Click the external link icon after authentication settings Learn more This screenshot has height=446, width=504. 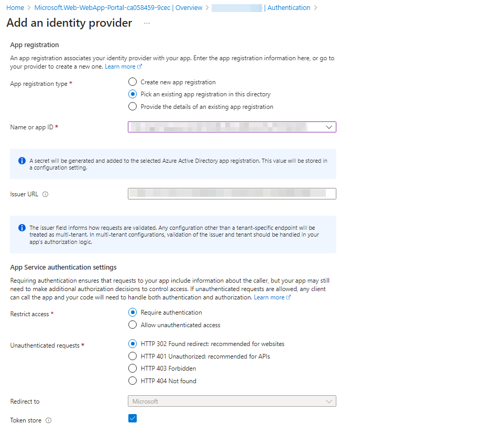tap(287, 297)
